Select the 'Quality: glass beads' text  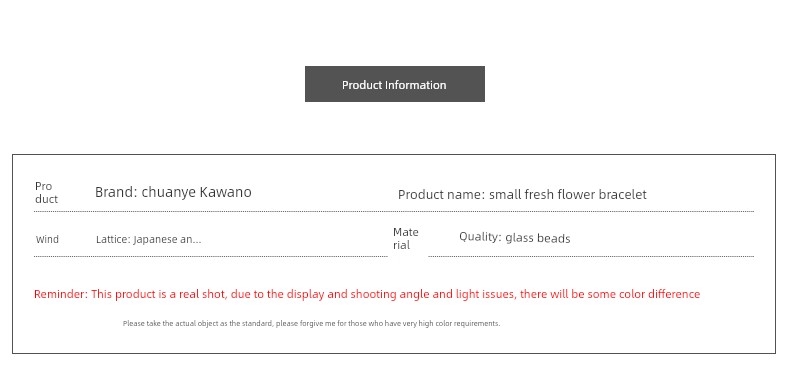[x=514, y=238]
